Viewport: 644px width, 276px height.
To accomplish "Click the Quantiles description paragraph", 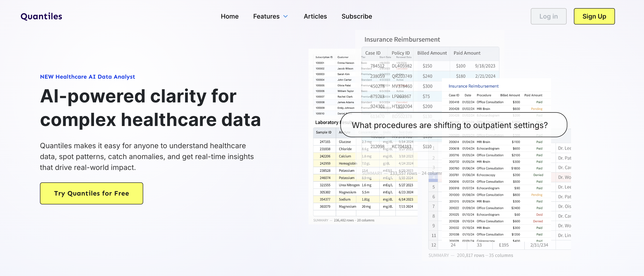I will [147, 156].
